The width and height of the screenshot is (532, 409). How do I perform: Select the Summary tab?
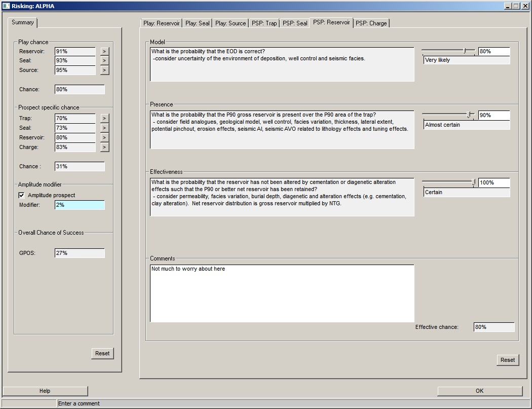point(23,23)
